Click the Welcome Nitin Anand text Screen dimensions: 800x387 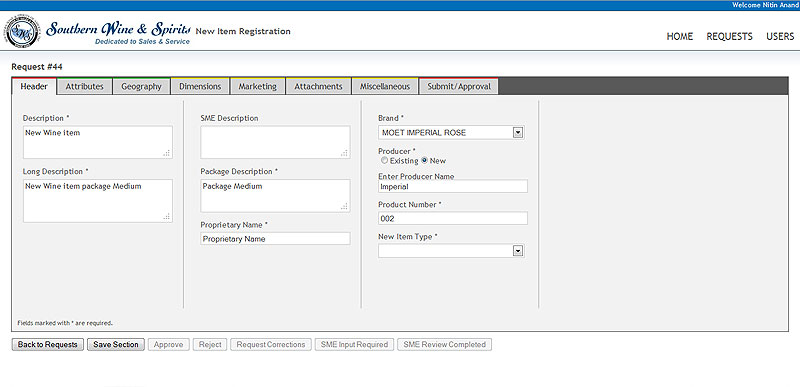pos(765,5)
